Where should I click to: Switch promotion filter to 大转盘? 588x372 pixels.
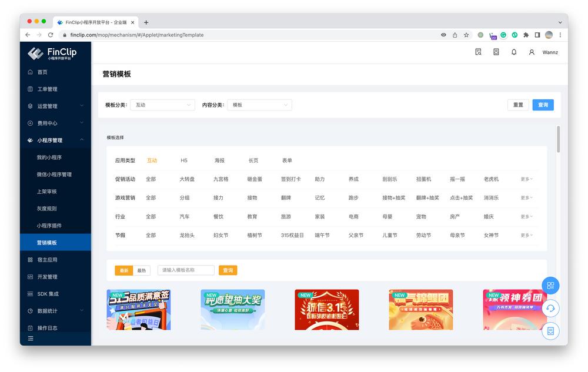186,178
